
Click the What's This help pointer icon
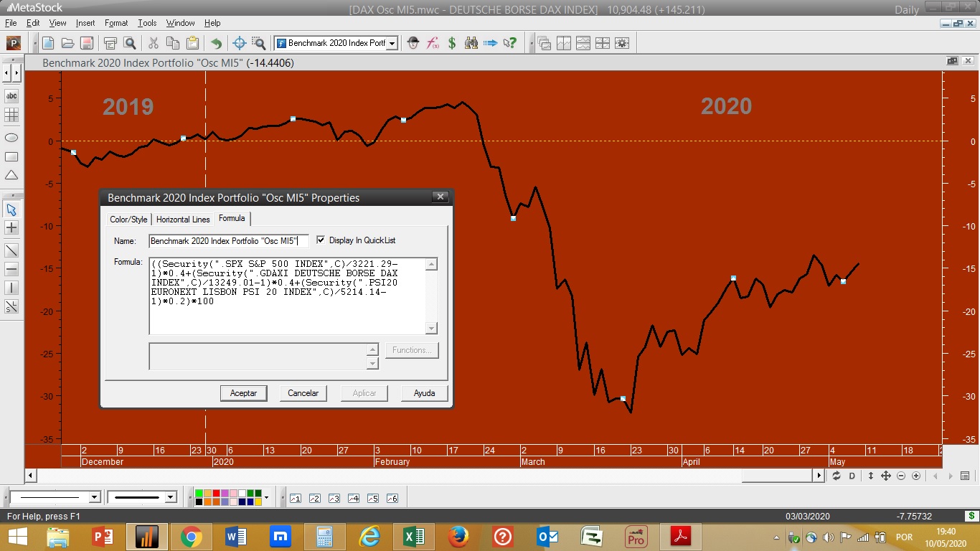coord(510,43)
